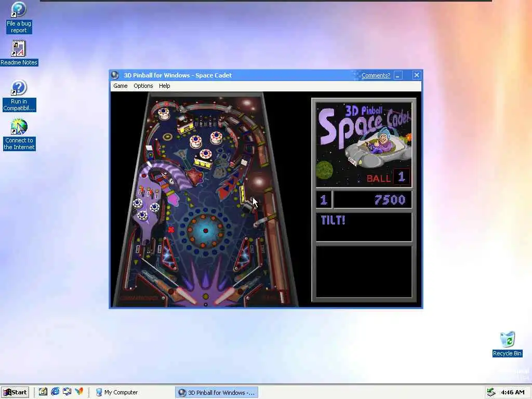Select the Run in Compatibil... desktop shortcut
532x399 pixels.
pyautogui.click(x=19, y=96)
